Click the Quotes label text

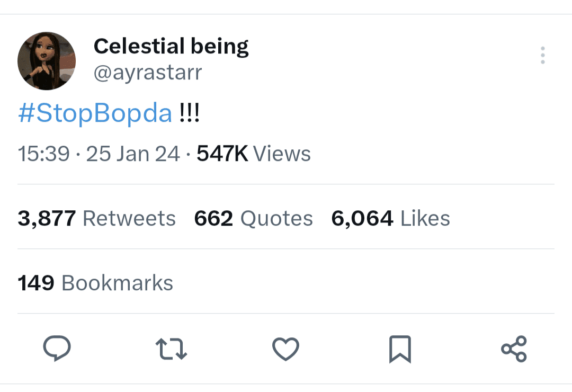click(x=276, y=218)
